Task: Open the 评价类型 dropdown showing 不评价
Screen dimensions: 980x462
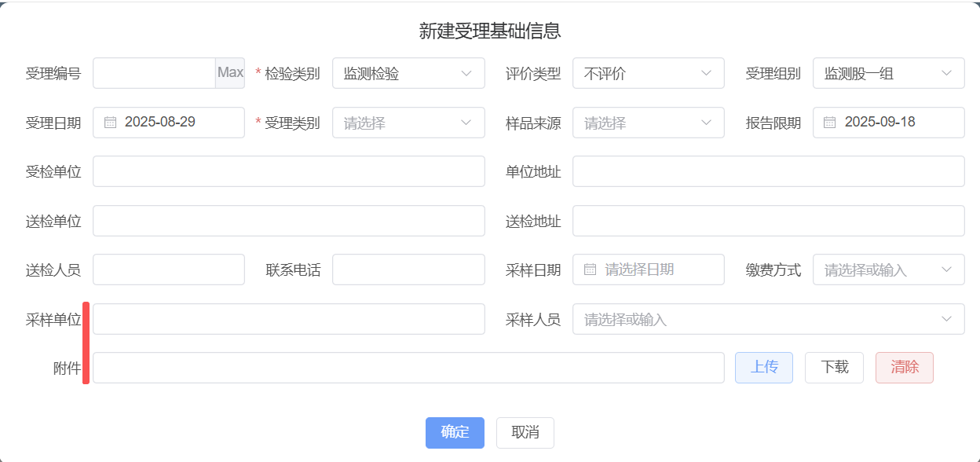Action: click(649, 73)
